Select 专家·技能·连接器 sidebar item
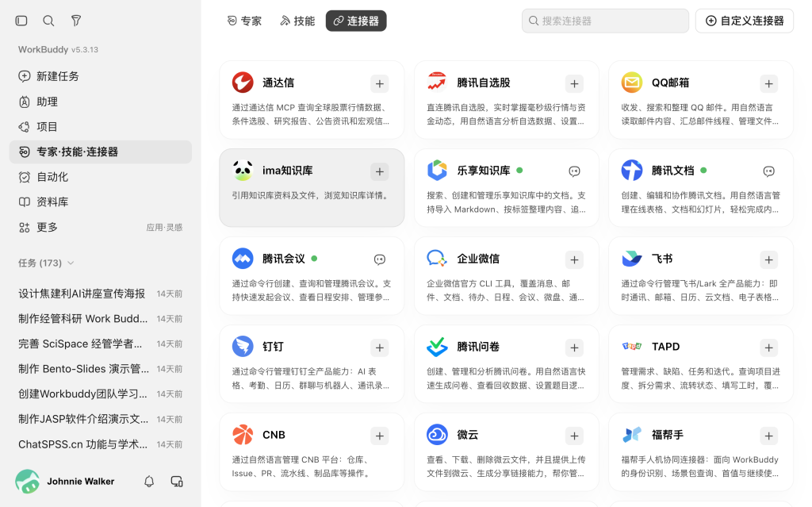Screen dimensions: 812x507 [x=101, y=152]
